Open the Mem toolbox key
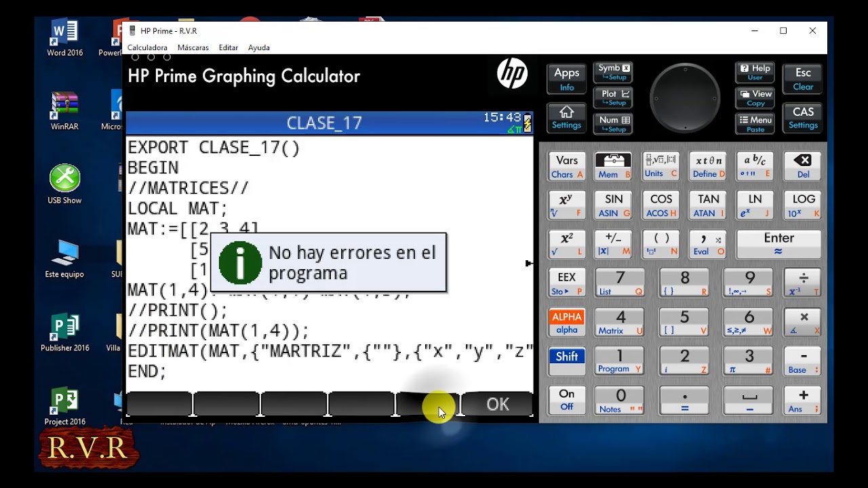The image size is (868, 488). [613, 167]
